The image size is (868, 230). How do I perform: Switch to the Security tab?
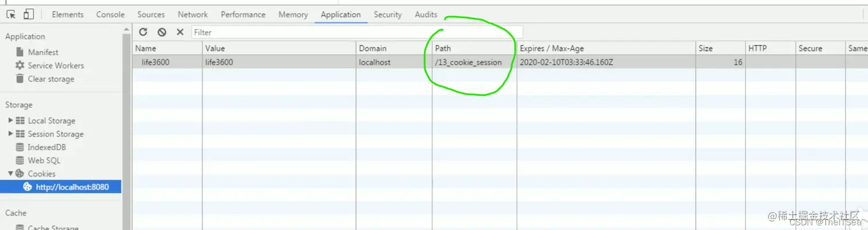pyautogui.click(x=387, y=14)
